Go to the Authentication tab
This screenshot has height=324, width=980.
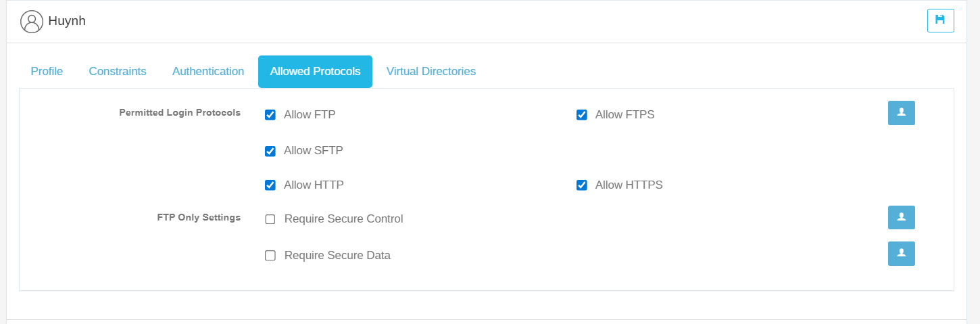[208, 71]
